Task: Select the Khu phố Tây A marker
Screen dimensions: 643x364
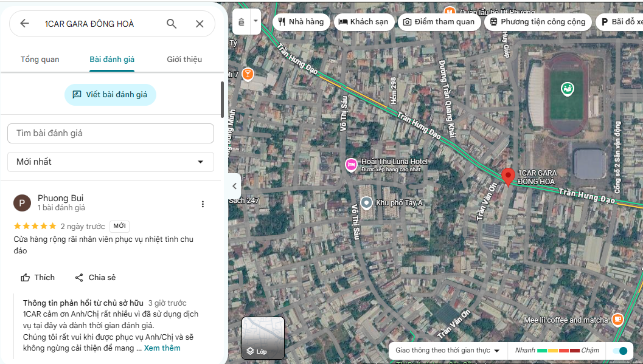Action: (x=366, y=203)
